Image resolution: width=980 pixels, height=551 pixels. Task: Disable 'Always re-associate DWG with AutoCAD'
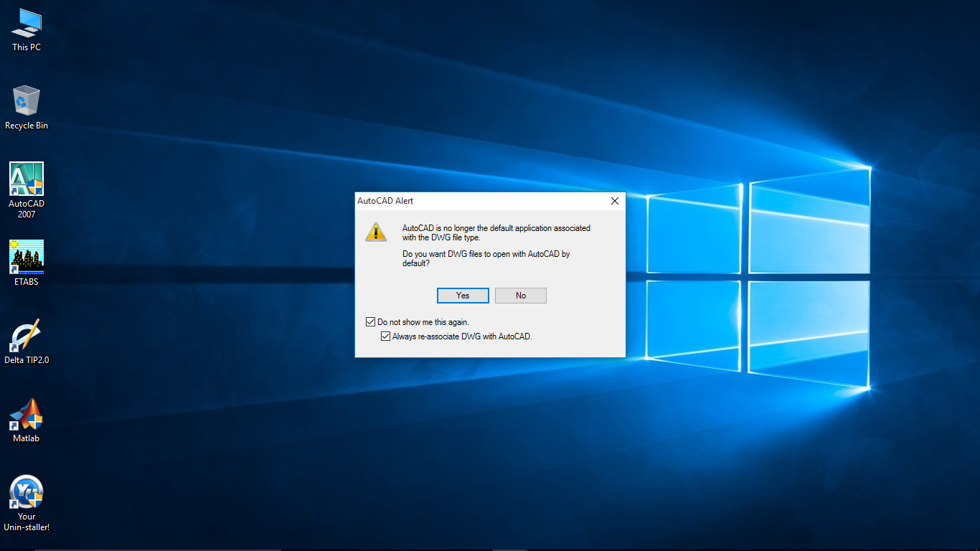386,336
